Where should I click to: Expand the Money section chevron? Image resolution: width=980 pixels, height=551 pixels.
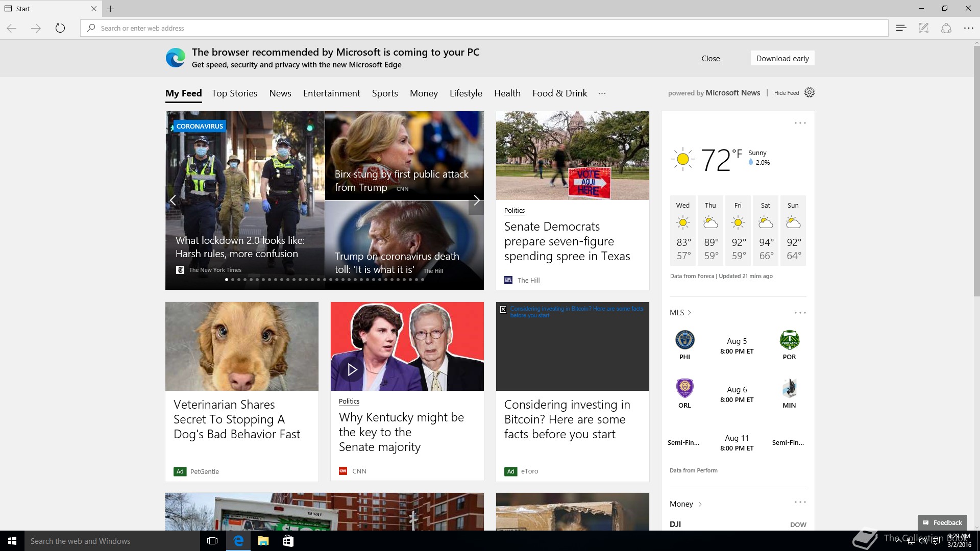click(700, 504)
